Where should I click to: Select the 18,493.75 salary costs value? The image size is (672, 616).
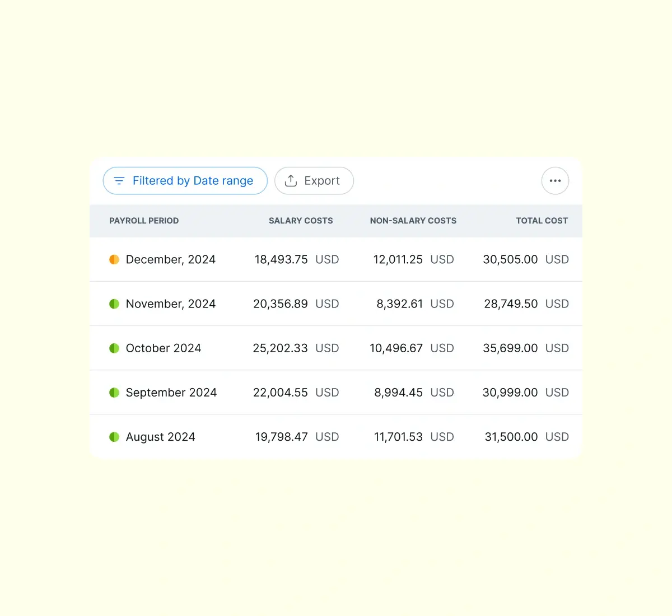(x=281, y=259)
